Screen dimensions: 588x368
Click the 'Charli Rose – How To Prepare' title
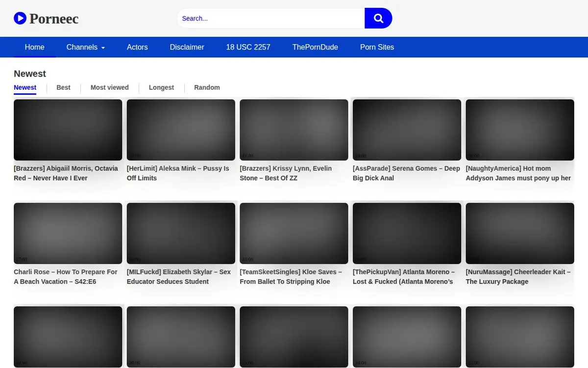[x=66, y=277]
